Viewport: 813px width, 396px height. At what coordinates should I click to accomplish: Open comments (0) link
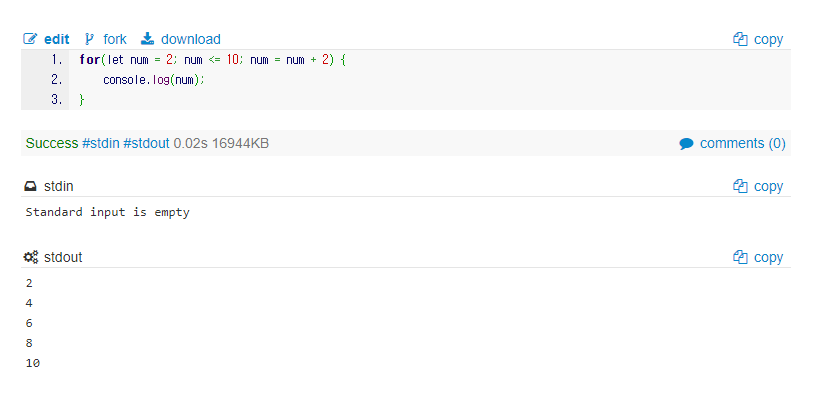[x=742, y=144]
